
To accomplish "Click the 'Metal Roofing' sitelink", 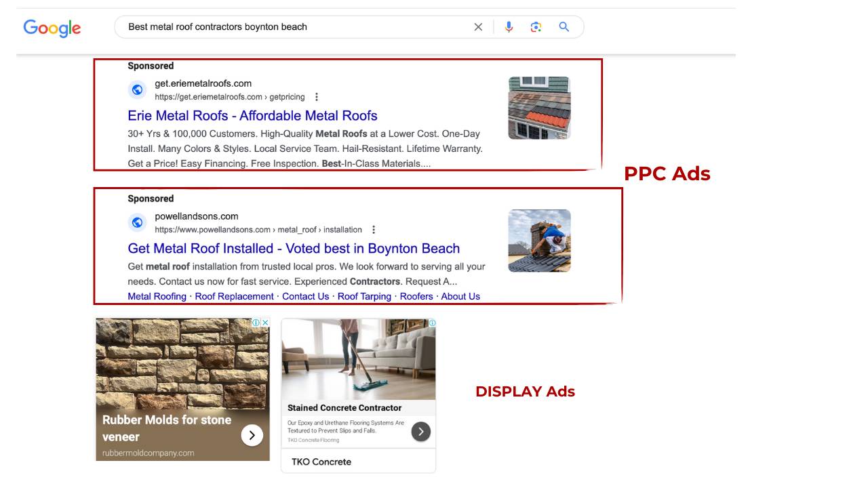I will coord(157,296).
